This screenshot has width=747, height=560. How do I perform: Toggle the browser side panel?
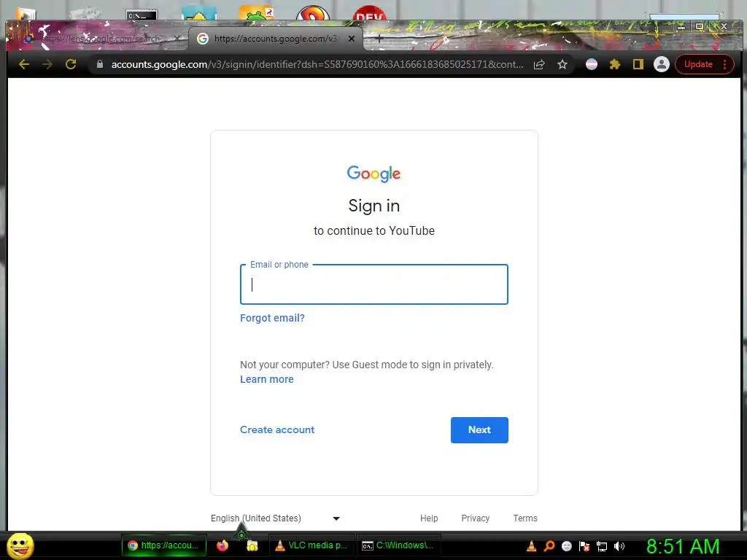[638, 64]
